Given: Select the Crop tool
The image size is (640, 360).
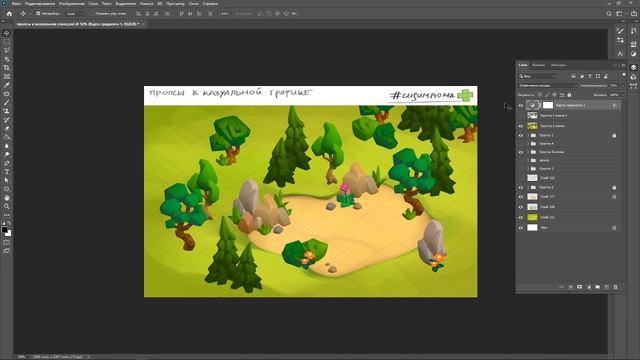Looking at the screenshot, I should [x=7, y=68].
